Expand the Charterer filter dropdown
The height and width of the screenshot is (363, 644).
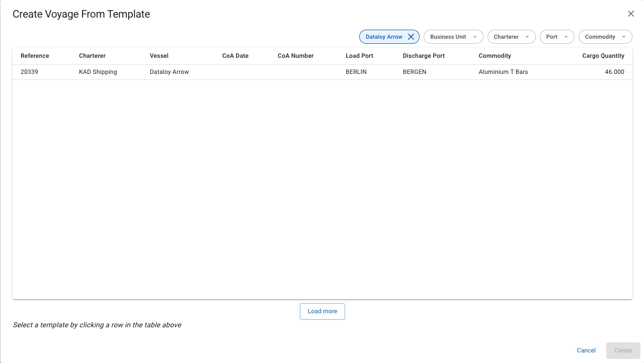click(x=511, y=37)
